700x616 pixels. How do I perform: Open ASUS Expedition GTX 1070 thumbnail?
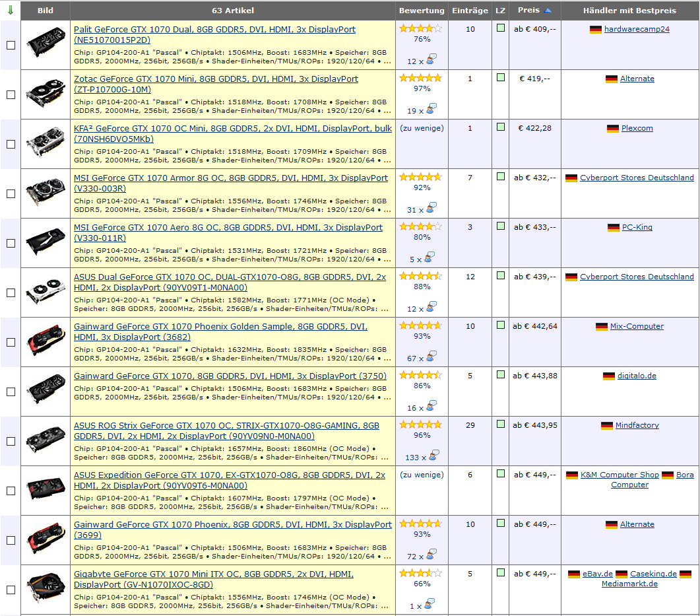tap(46, 489)
